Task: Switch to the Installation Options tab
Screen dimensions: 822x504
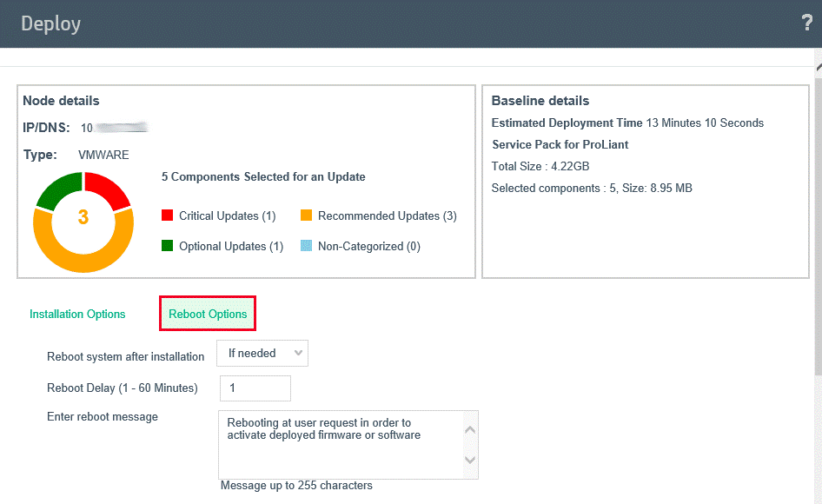Action: pyautogui.click(x=77, y=315)
